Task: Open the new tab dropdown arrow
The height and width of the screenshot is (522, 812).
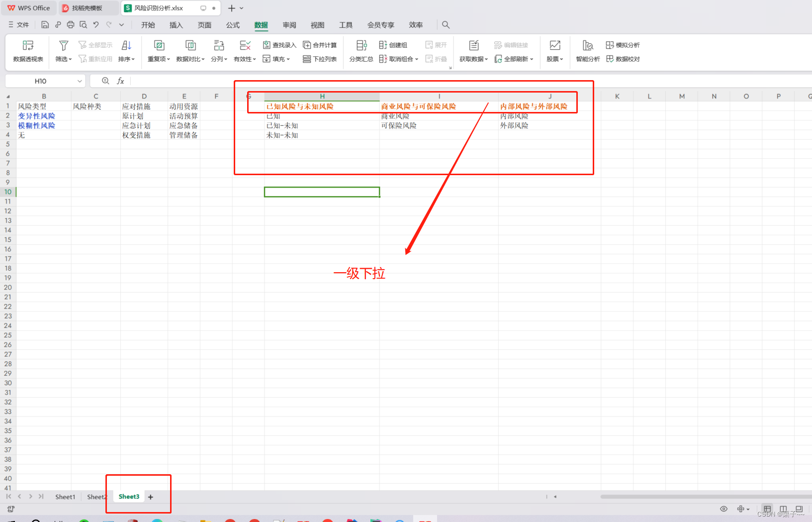Action: pyautogui.click(x=242, y=8)
